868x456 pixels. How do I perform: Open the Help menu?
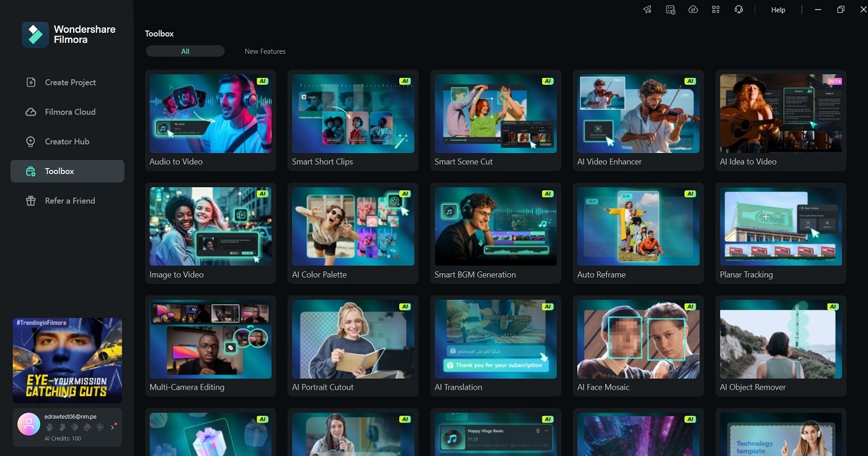tap(778, 10)
